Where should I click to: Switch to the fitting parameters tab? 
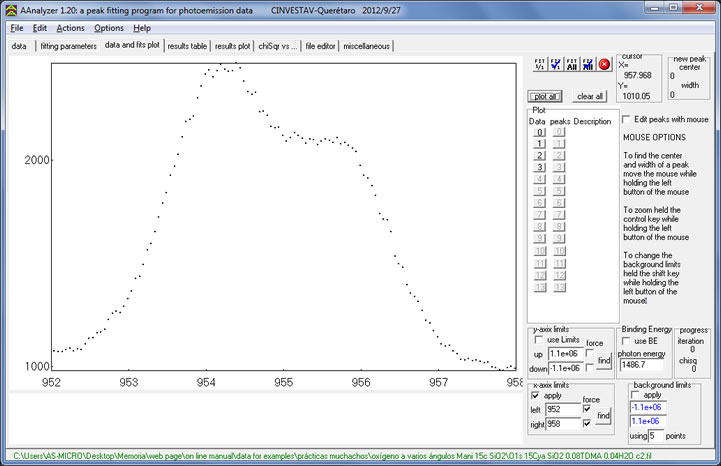coord(68,46)
